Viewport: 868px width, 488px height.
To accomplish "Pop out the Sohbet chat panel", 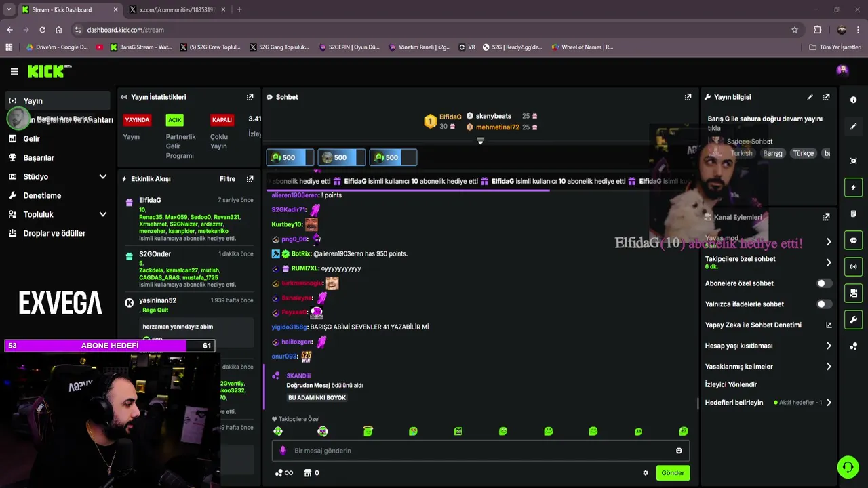I will tap(688, 97).
